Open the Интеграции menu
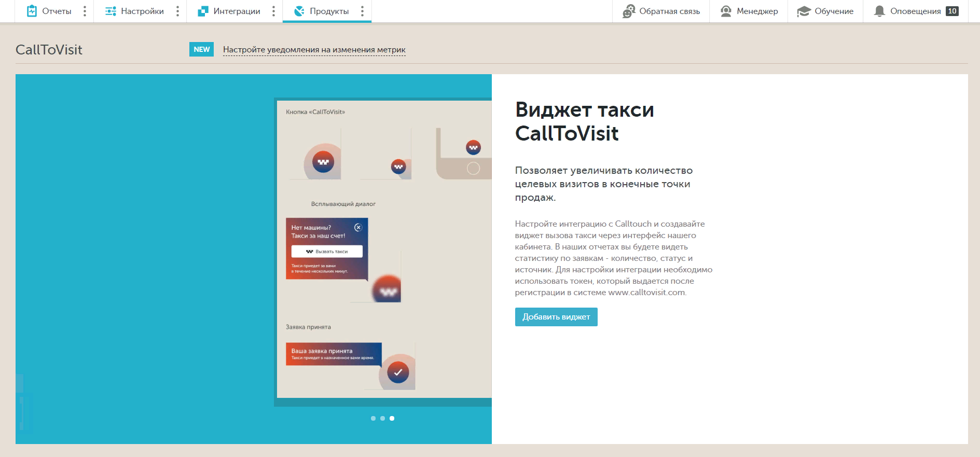980x457 pixels. [x=237, y=11]
